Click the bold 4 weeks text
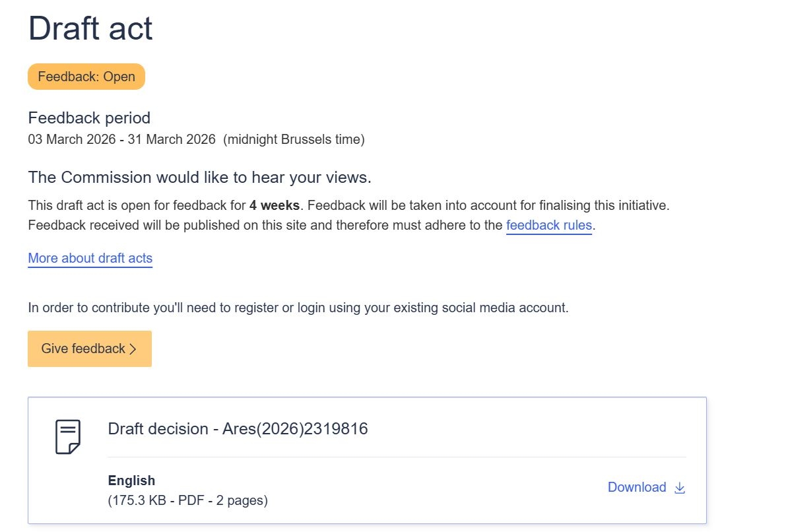Image resolution: width=788 pixels, height=532 pixels. pos(275,205)
